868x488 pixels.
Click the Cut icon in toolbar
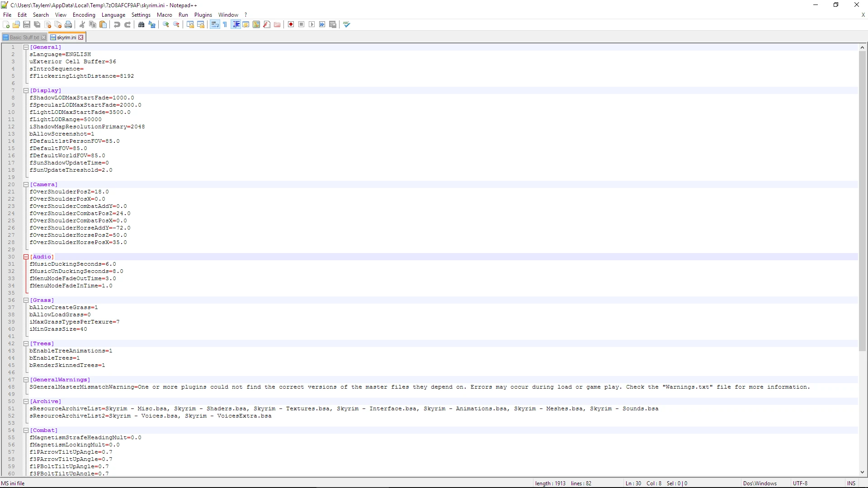82,24
